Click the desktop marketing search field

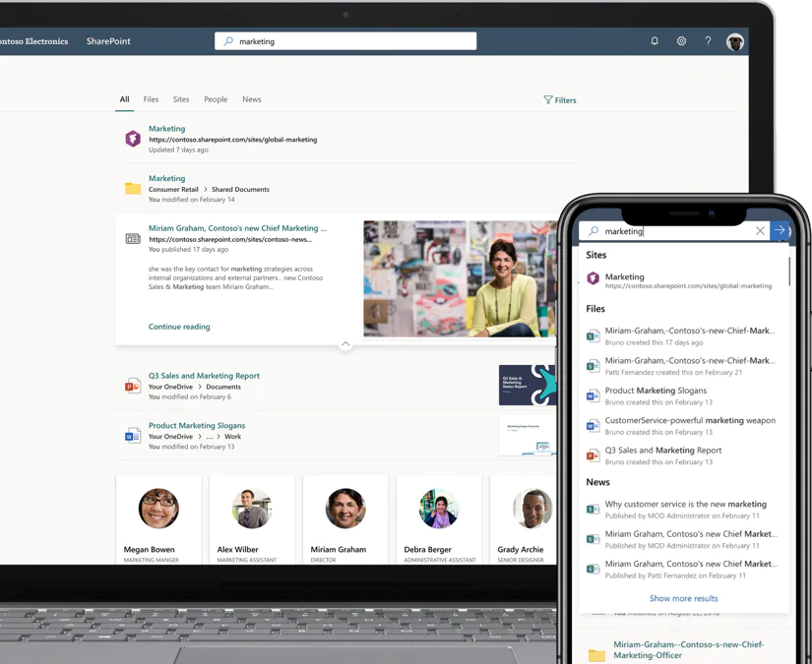[x=344, y=41]
